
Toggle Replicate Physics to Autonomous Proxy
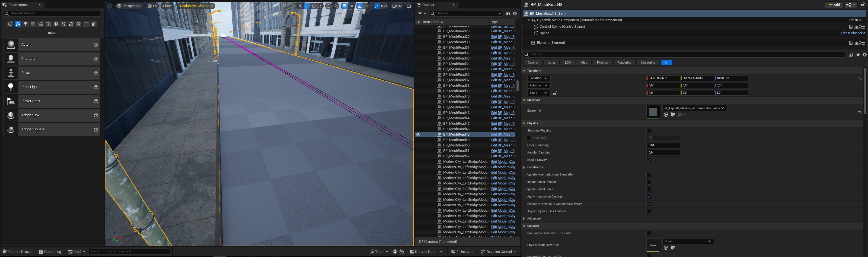pyautogui.click(x=649, y=204)
